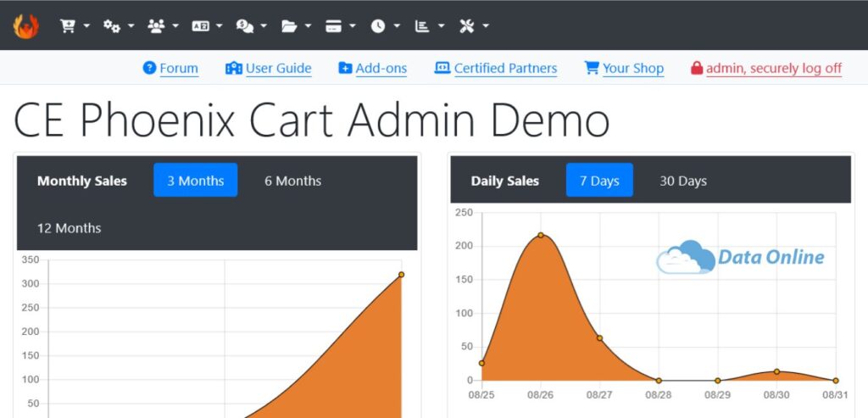Click the 'Monthly Sales' heading text

point(82,181)
